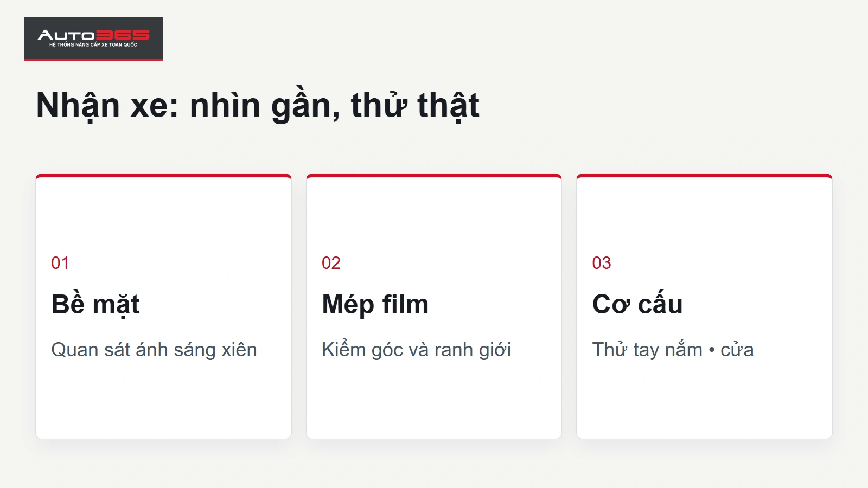Click the word 'Nhận' in the title
868x488 pixels.
pyautogui.click(x=78, y=106)
